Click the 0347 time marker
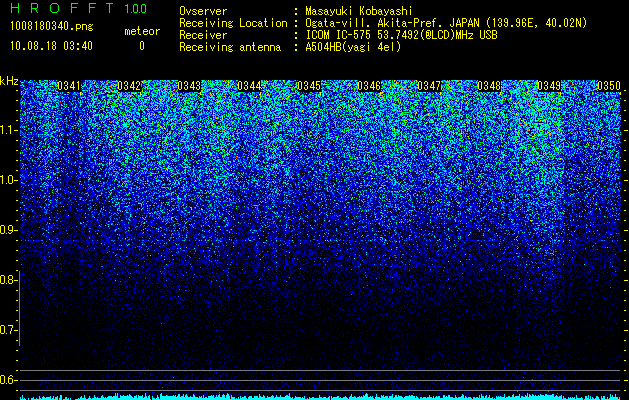 tap(429, 86)
